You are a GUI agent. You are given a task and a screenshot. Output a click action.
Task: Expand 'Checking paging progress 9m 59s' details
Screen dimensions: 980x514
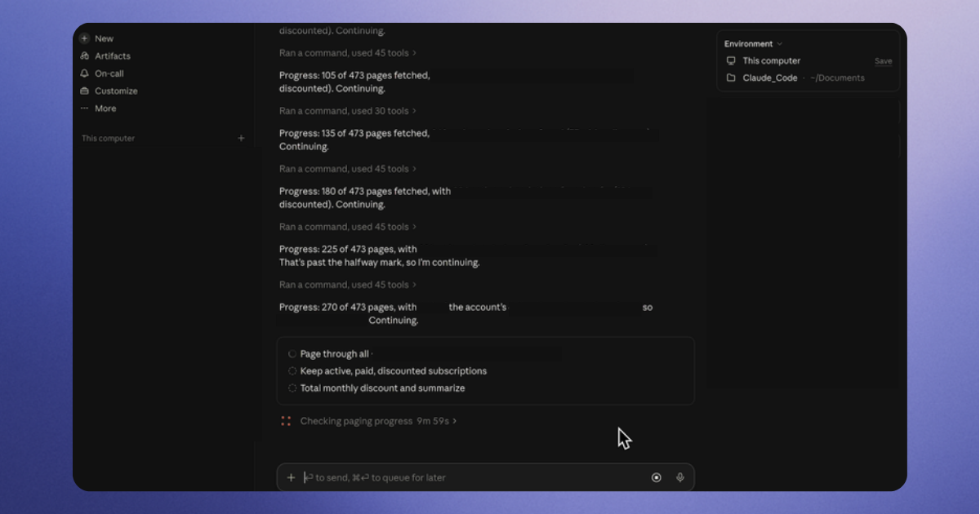(x=379, y=421)
